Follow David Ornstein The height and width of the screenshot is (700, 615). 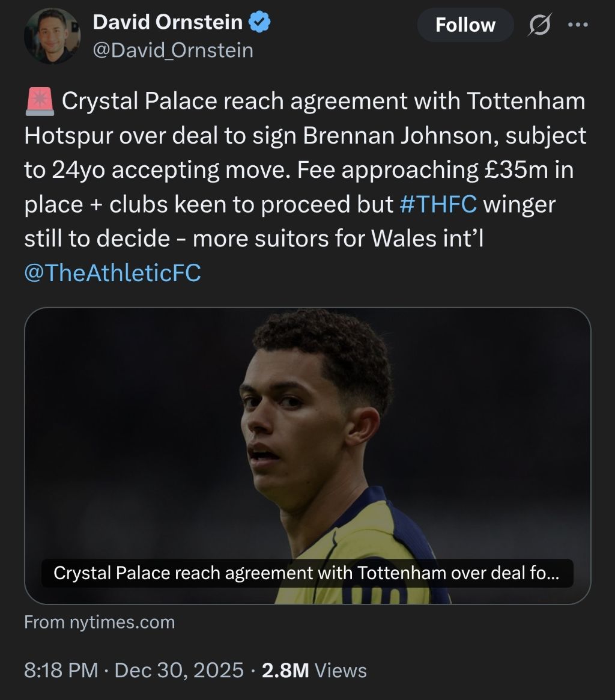[465, 25]
